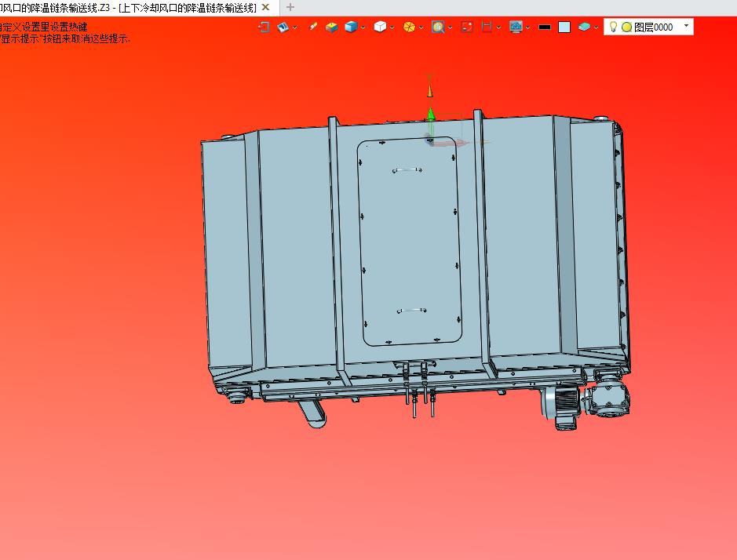Expand the red section bracket dropdown
737x560 pixels.
[498, 27]
